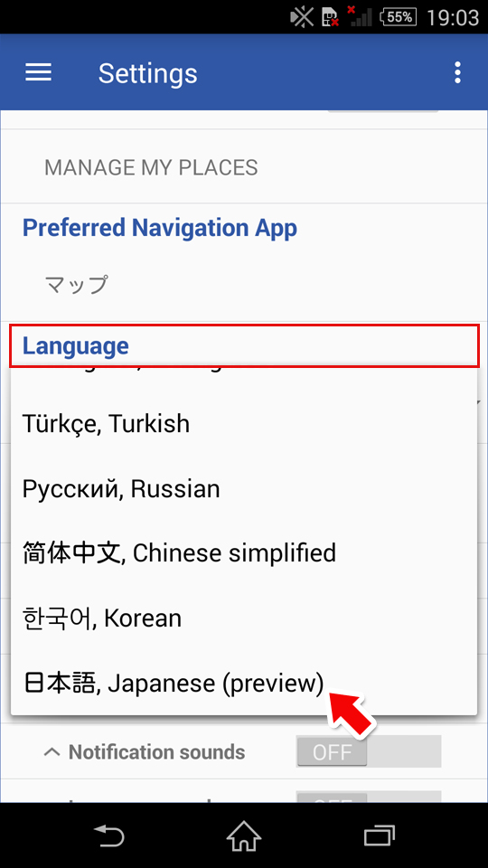488x868 pixels.
Task: Select 日本語, Japanese (preview) option
Action: 243,683
